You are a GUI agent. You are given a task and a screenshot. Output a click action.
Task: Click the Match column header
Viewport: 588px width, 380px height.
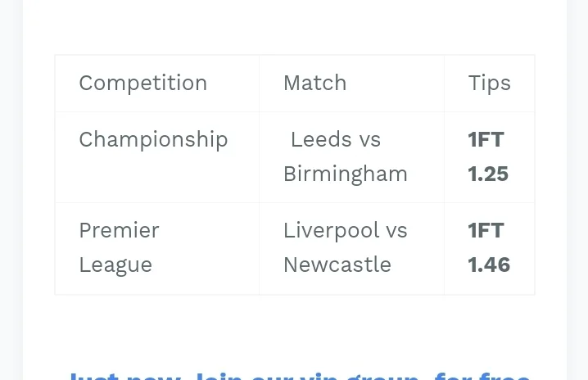click(314, 83)
